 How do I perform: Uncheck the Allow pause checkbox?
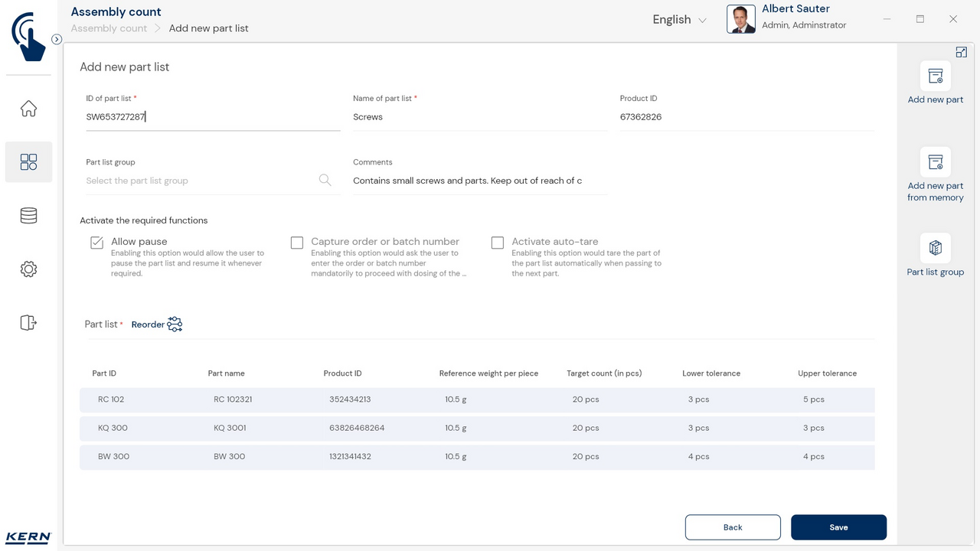[97, 243]
